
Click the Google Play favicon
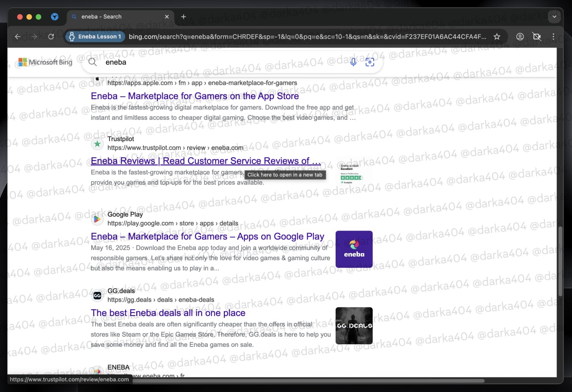[97, 219]
